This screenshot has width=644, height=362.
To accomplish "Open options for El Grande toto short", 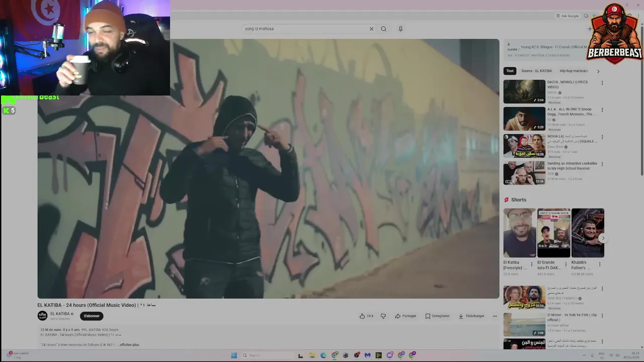I will tap(566, 264).
